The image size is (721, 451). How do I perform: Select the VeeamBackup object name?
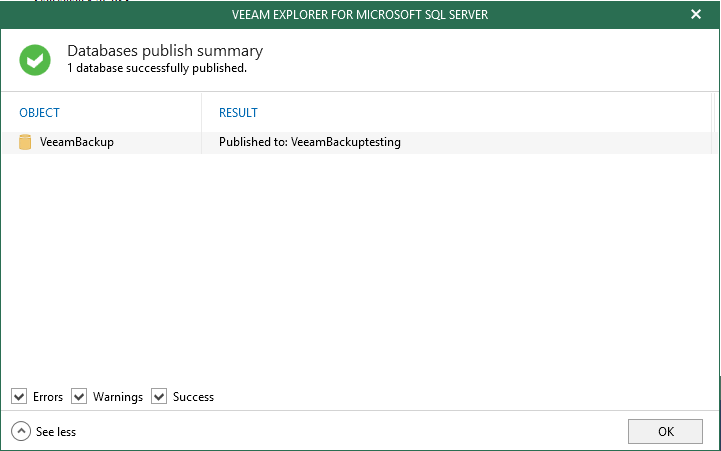[x=77, y=142]
